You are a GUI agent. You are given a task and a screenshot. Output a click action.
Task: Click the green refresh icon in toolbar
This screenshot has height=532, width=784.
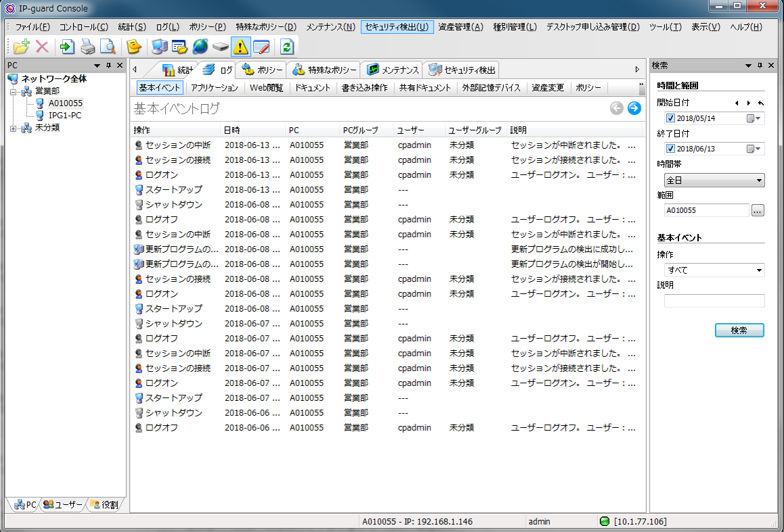(287, 47)
